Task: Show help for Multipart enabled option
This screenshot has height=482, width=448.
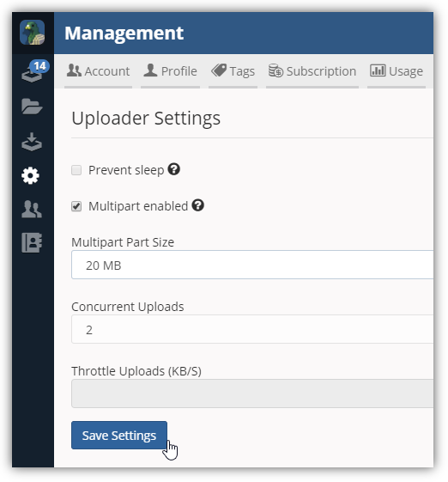Action: 198,205
